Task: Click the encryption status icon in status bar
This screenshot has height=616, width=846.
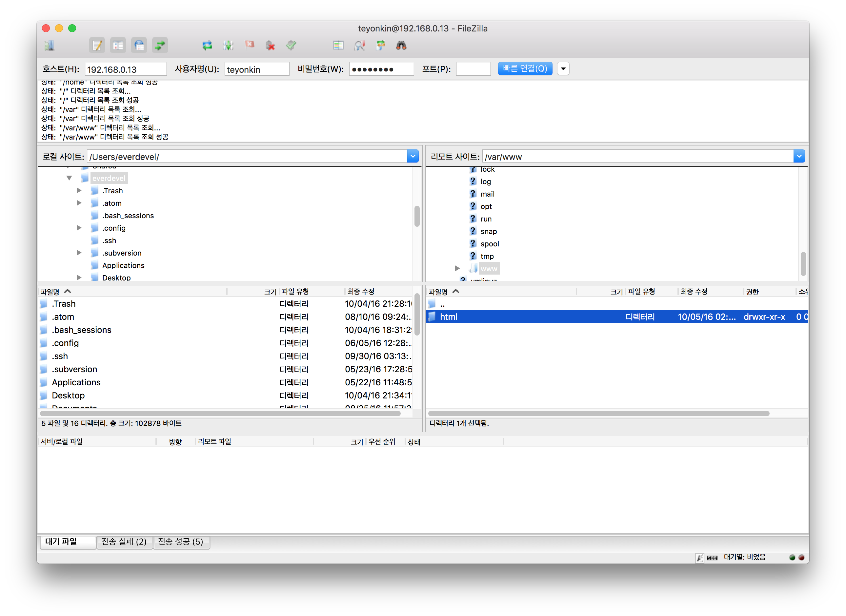Action: (700, 558)
